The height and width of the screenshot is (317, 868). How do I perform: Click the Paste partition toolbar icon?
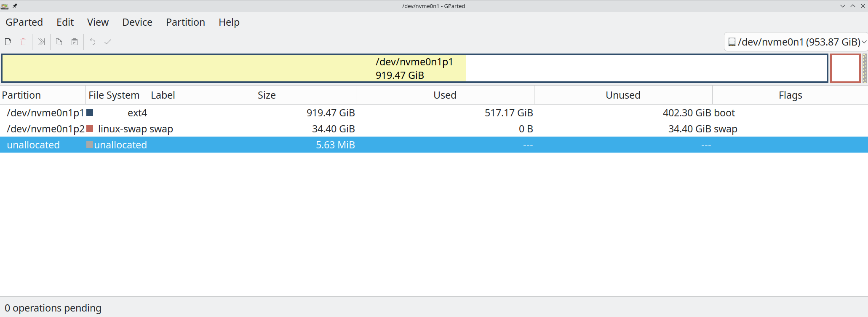pos(75,42)
